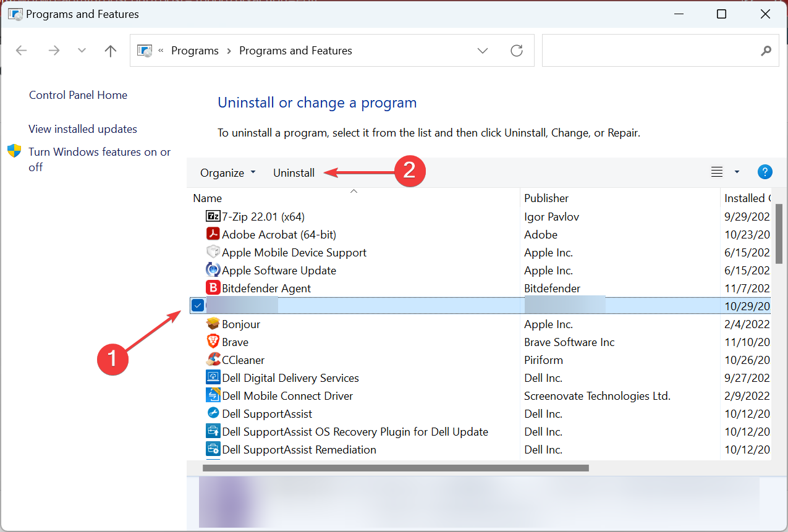The image size is (788, 532).
Task: Select the Dell Digital Delivery Services name
Action: 290,378
